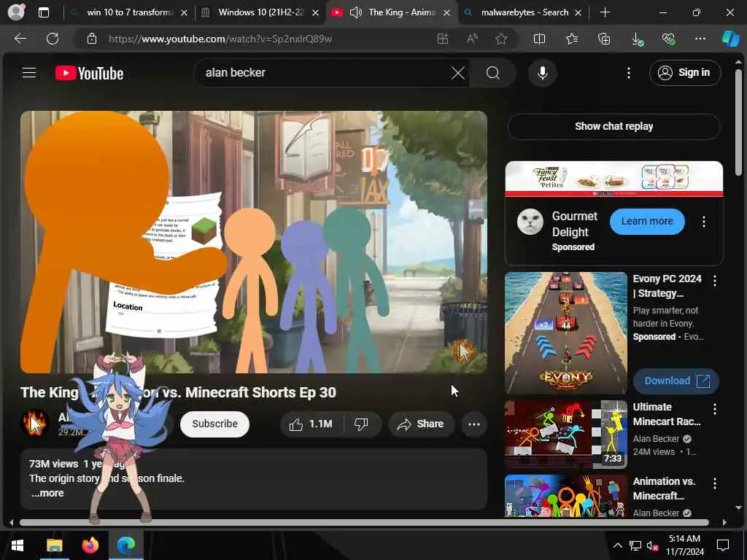747x560 pixels.
Task: Mute the tab via its speaker icon
Action: [x=355, y=12]
